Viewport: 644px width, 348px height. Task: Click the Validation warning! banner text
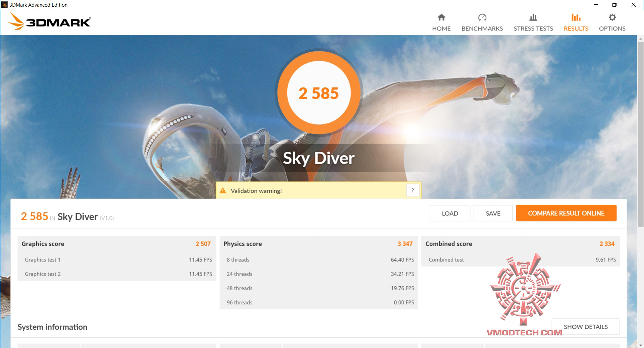tap(256, 191)
